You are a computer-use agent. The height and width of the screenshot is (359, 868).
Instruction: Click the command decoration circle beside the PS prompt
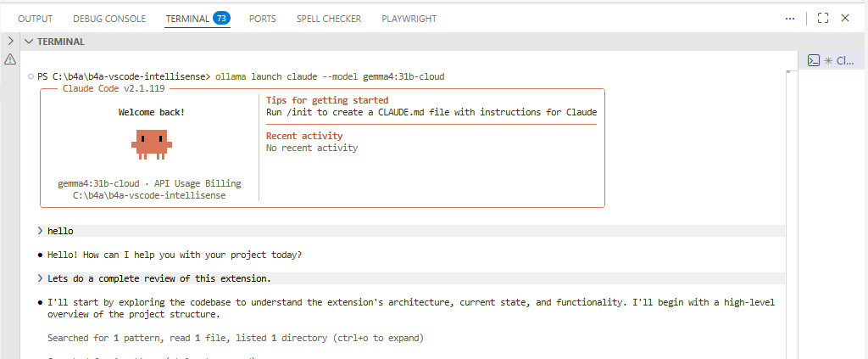(31, 76)
